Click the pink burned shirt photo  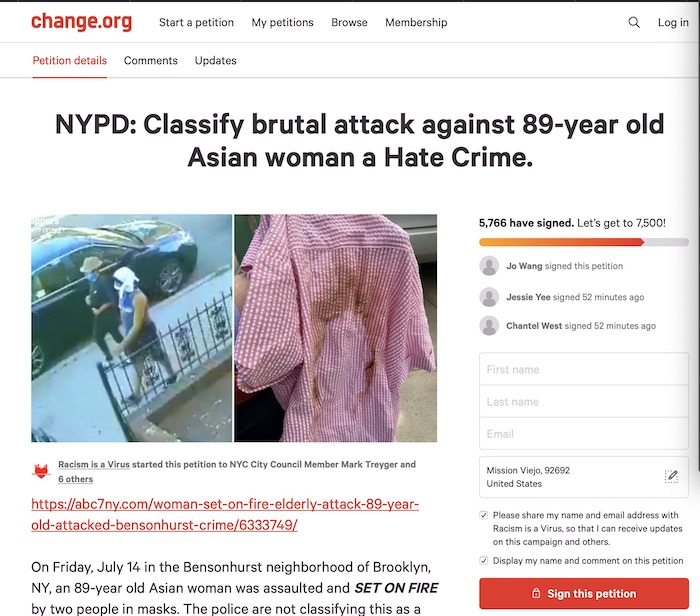336,328
